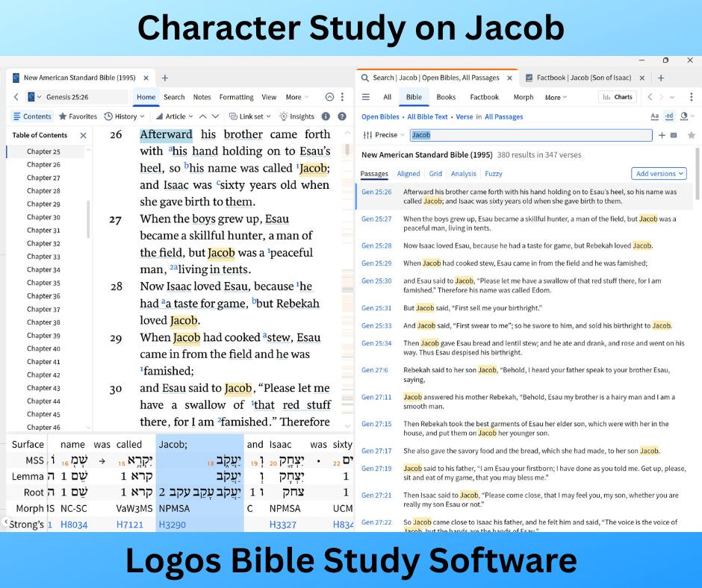
Task: Toggle the match all word forms (-ed) option
Action: tap(669, 116)
